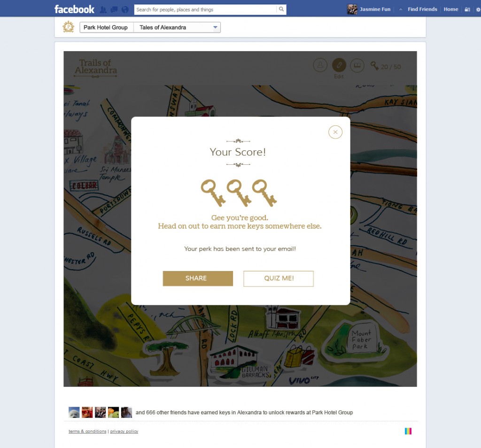Click the QUIZ ME! button
Image resolution: width=481 pixels, height=448 pixels.
[x=279, y=278]
